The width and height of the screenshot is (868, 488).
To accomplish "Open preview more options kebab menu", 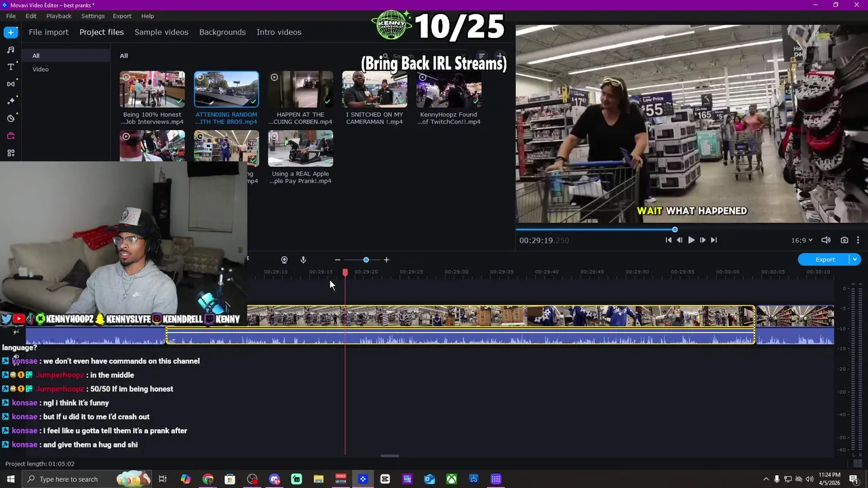I will click(858, 240).
